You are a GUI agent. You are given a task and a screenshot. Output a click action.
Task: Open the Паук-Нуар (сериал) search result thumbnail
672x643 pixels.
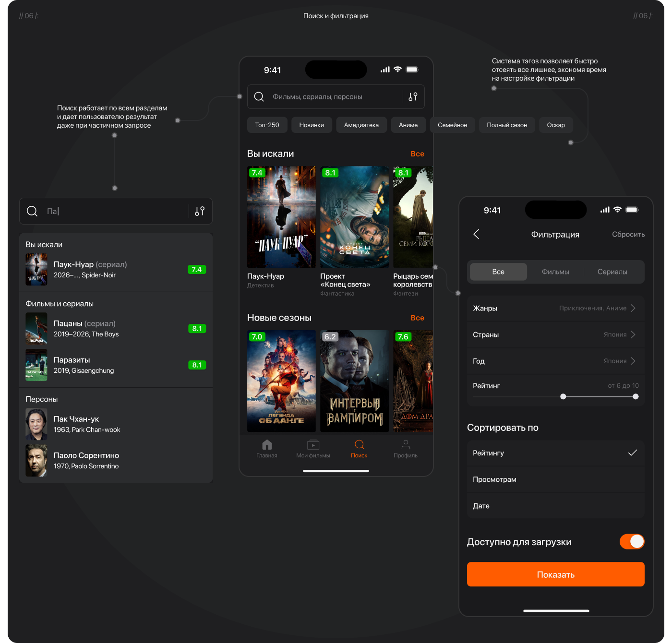pyautogui.click(x=36, y=270)
